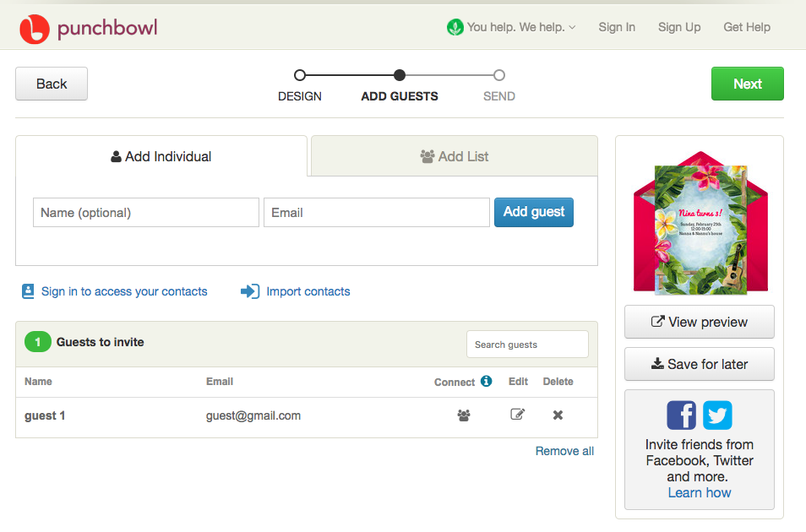Click the Import contacts arrow icon

tap(249, 290)
